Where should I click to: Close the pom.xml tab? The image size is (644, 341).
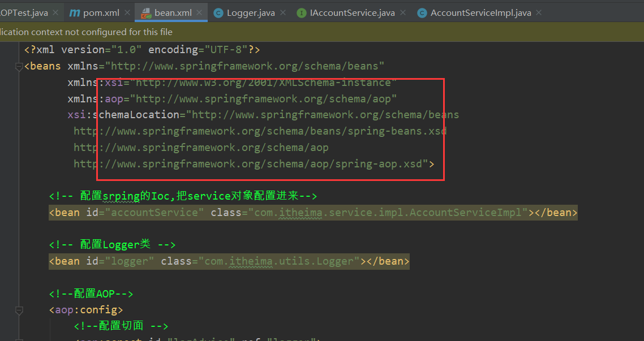(x=127, y=12)
